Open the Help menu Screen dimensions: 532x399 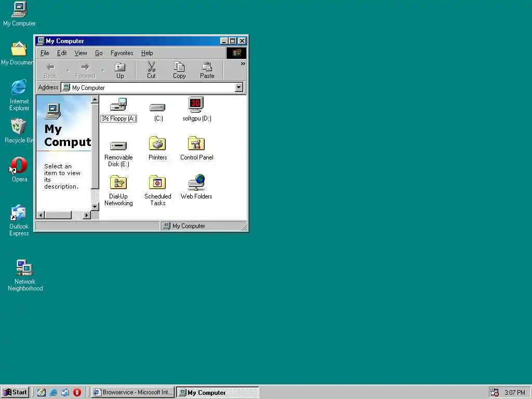(147, 53)
